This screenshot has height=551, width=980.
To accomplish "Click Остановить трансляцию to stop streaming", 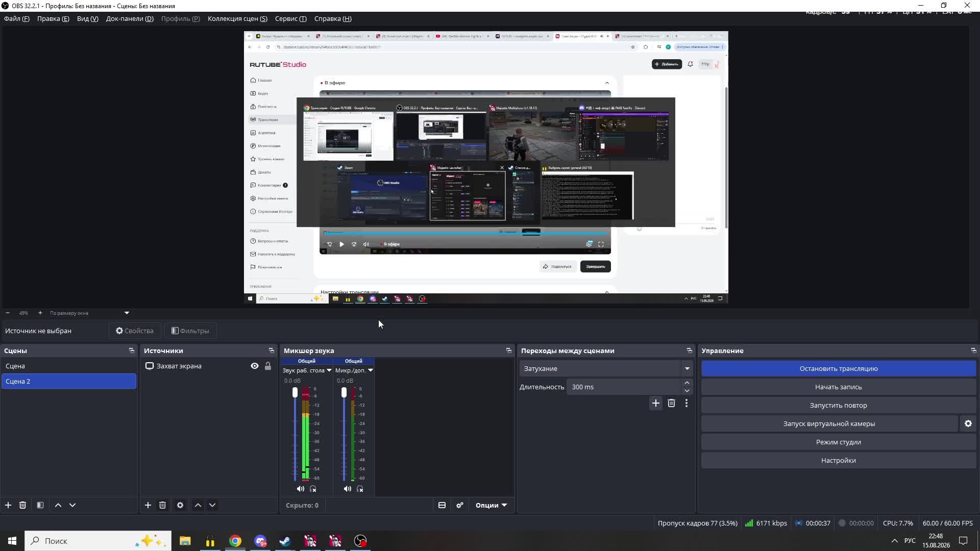I will click(x=839, y=368).
